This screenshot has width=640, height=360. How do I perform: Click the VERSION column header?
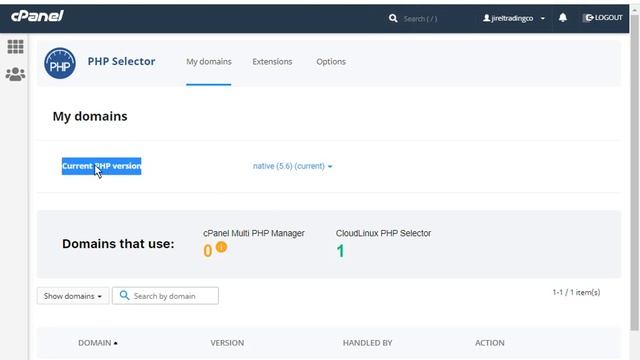(227, 343)
